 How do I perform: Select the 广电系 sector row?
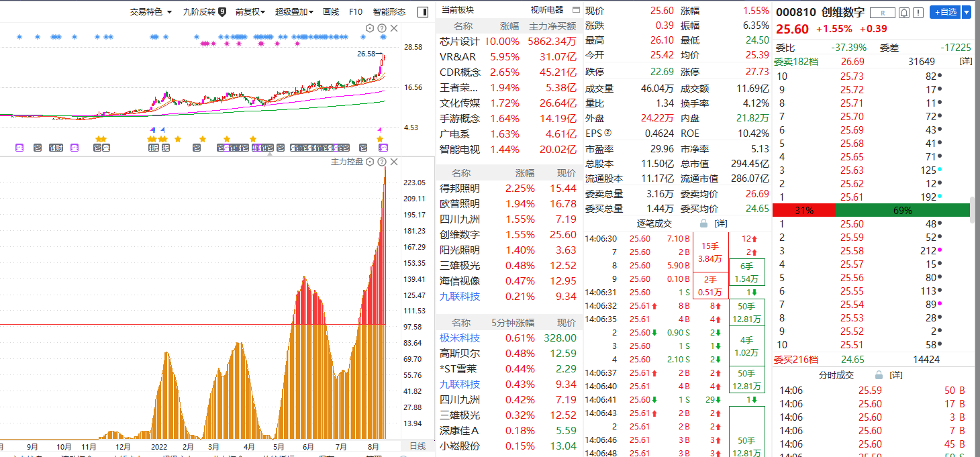(x=508, y=134)
